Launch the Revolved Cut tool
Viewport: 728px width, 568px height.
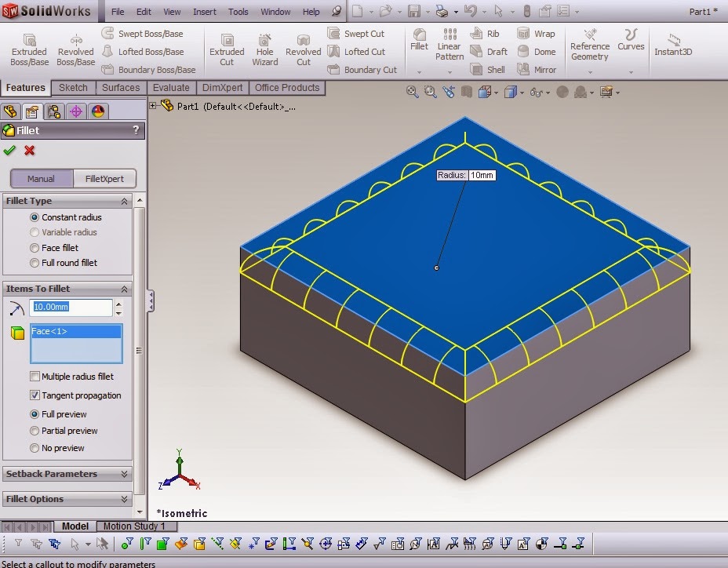[x=303, y=49]
